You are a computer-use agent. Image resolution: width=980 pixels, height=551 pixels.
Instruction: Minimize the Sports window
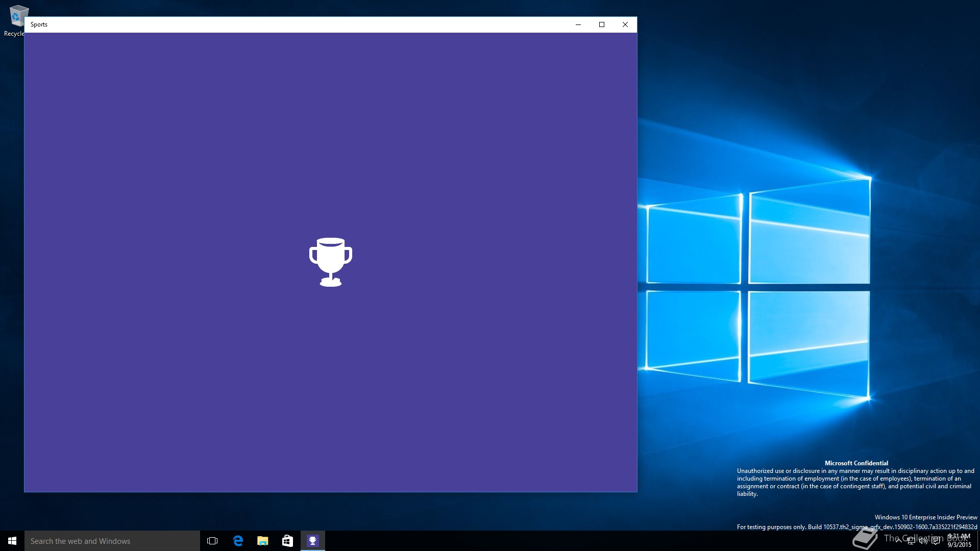click(x=578, y=24)
